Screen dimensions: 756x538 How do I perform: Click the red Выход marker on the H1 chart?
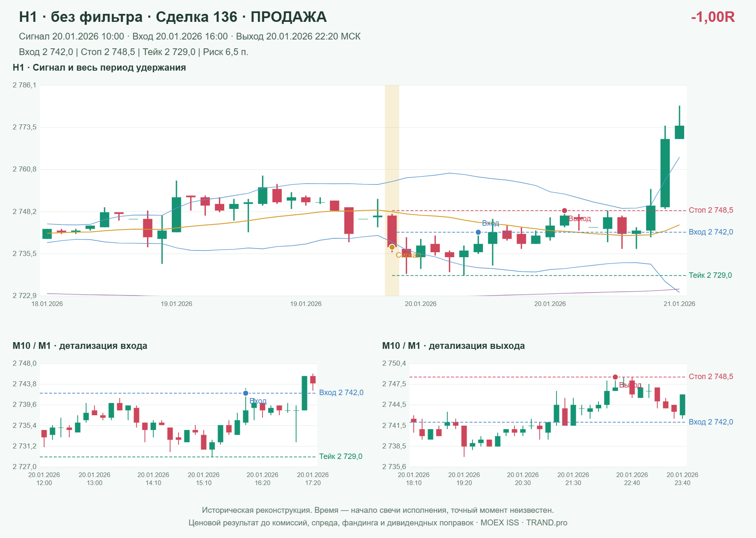pos(564,211)
